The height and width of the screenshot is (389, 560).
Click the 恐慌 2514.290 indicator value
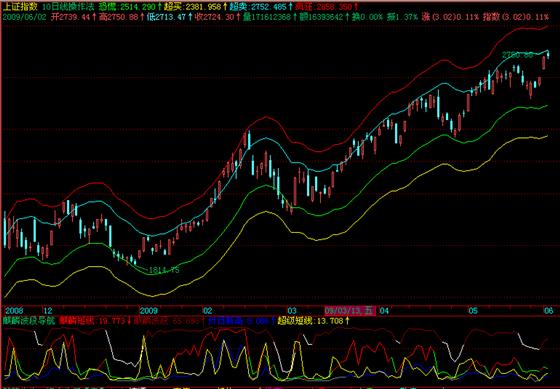tap(127, 6)
